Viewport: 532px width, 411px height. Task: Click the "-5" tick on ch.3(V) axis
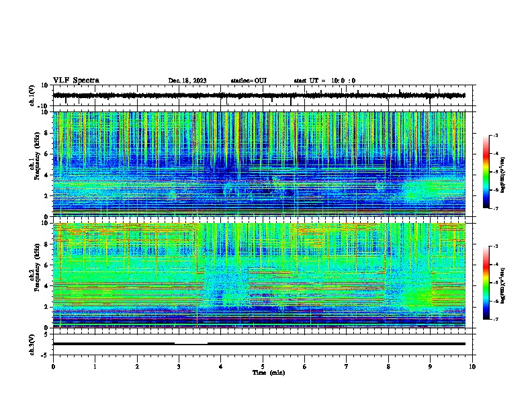coord(46,355)
